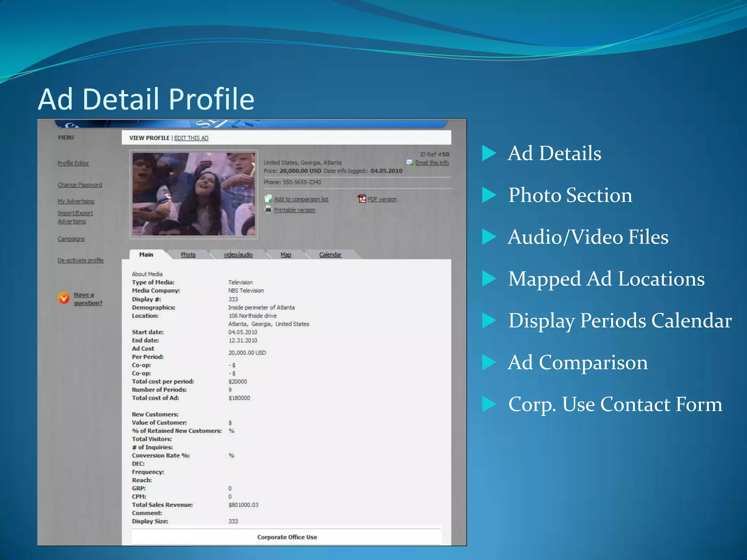
Task: Switch to the Photo tab
Action: 188,254
